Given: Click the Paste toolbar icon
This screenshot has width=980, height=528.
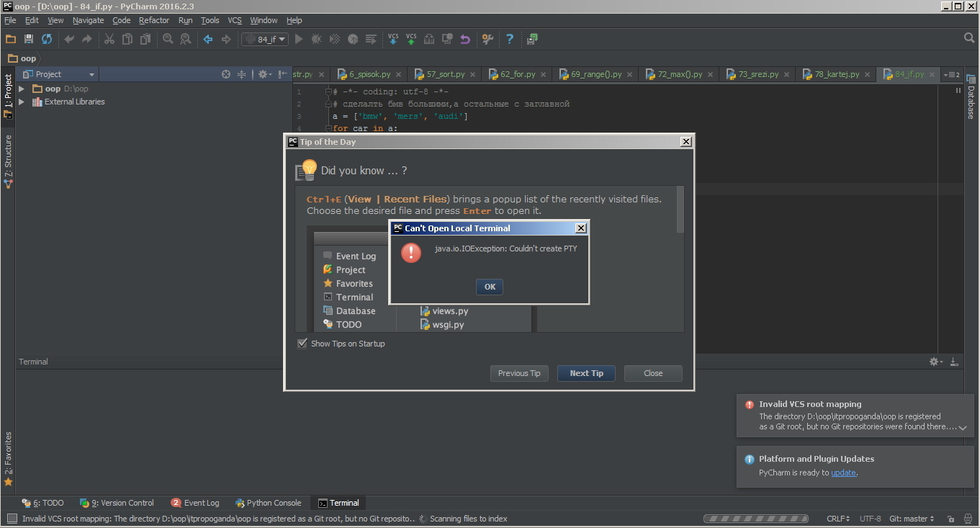Looking at the screenshot, I should pyautogui.click(x=145, y=39).
